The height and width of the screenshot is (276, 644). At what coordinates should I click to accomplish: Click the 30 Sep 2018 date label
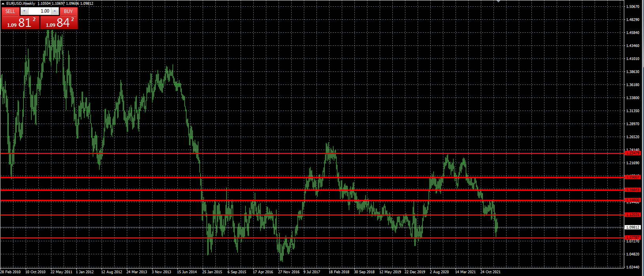[364, 272]
